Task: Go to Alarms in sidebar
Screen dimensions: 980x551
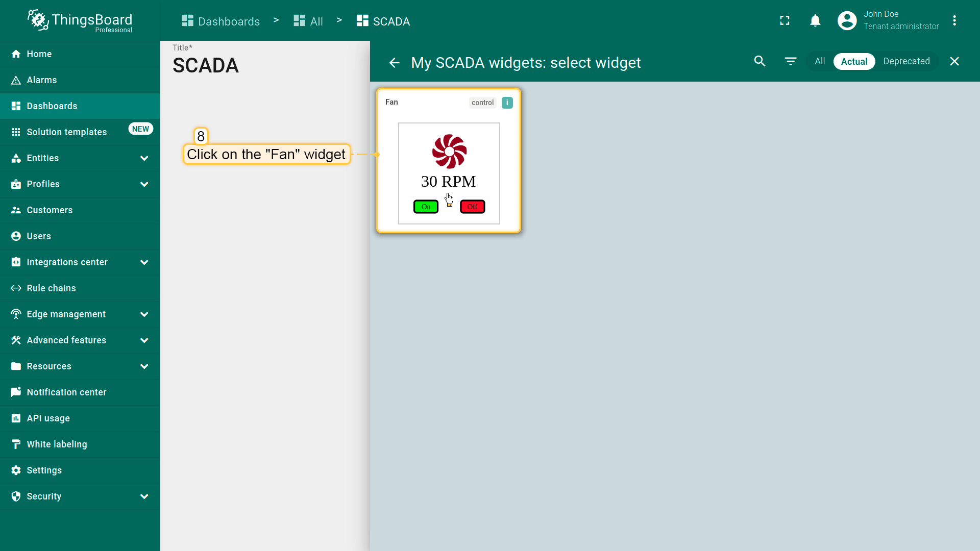Action: pyautogui.click(x=42, y=80)
